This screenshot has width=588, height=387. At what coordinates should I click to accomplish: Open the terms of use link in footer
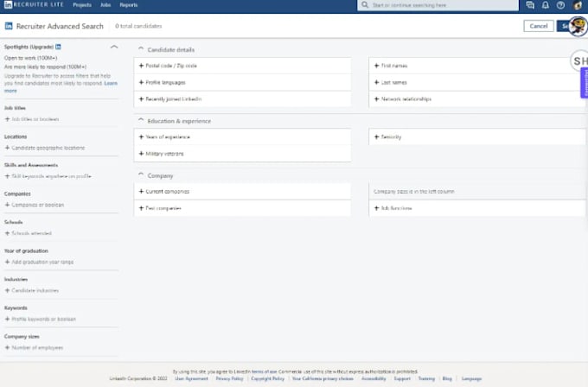(x=264, y=371)
